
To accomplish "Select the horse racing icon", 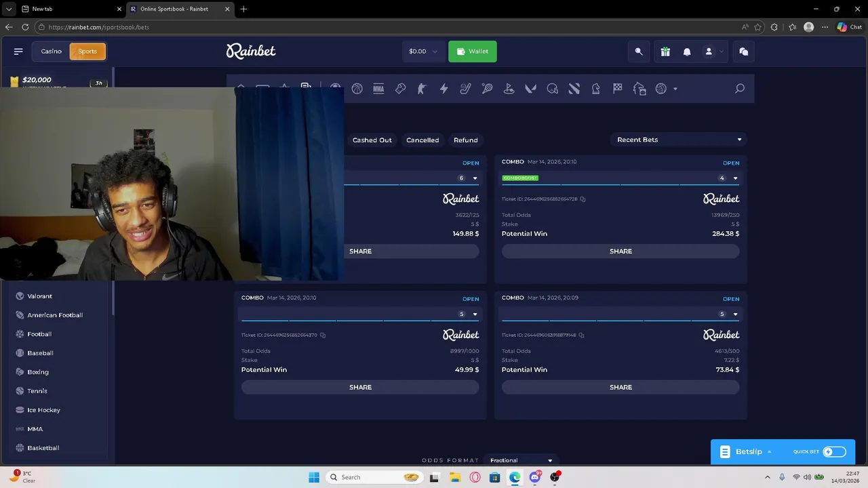I will pyautogui.click(x=639, y=89).
